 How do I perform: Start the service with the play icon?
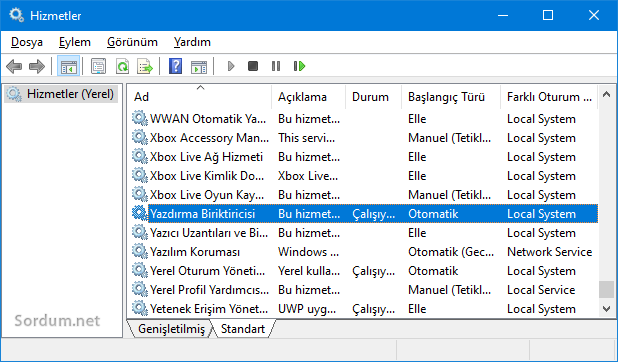[x=231, y=66]
